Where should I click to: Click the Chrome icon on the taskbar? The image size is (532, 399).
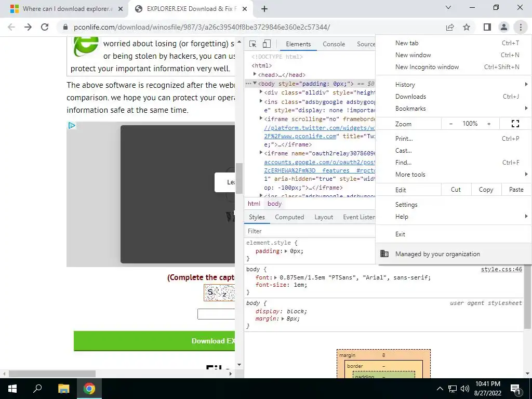[x=89, y=389]
